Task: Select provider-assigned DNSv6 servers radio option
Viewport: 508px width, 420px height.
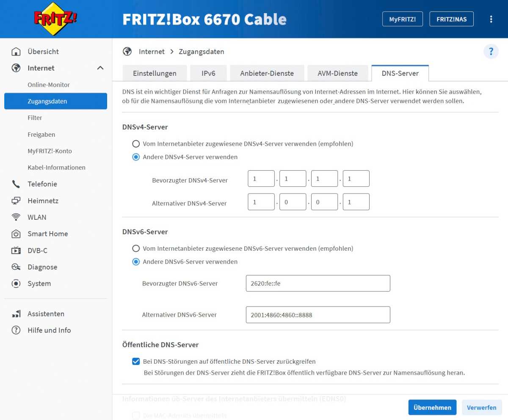Action: [x=136, y=249]
